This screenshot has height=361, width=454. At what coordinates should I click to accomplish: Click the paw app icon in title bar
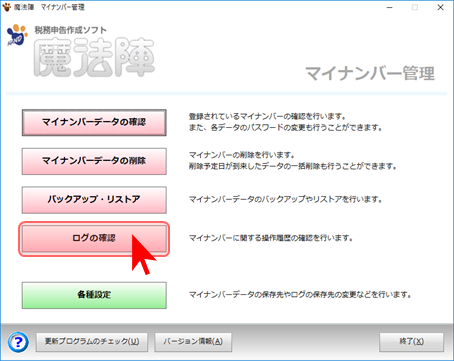tap(6, 7)
